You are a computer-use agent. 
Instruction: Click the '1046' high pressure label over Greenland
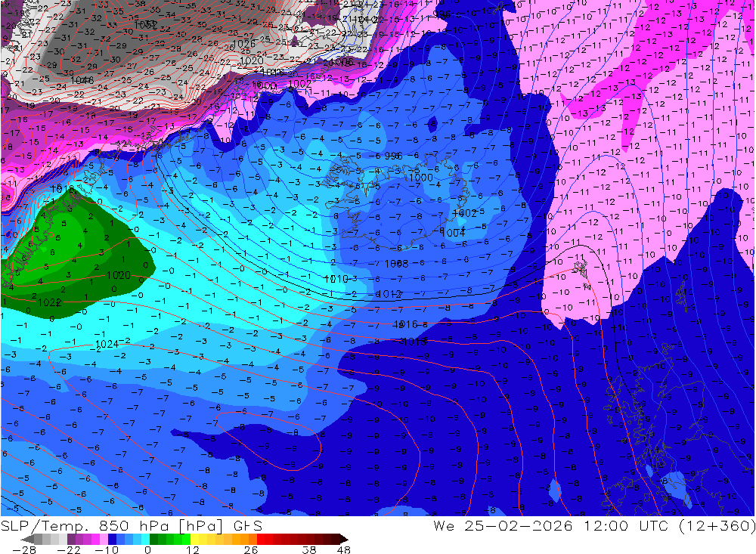[82, 80]
